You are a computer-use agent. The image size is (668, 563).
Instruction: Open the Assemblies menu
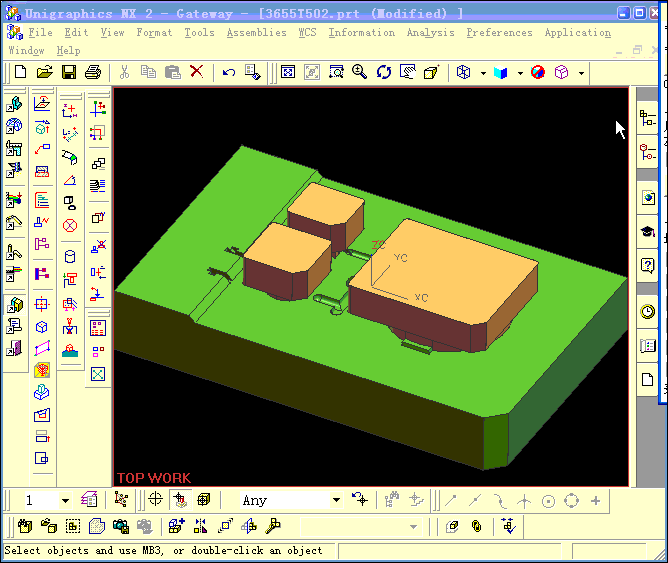(256, 33)
